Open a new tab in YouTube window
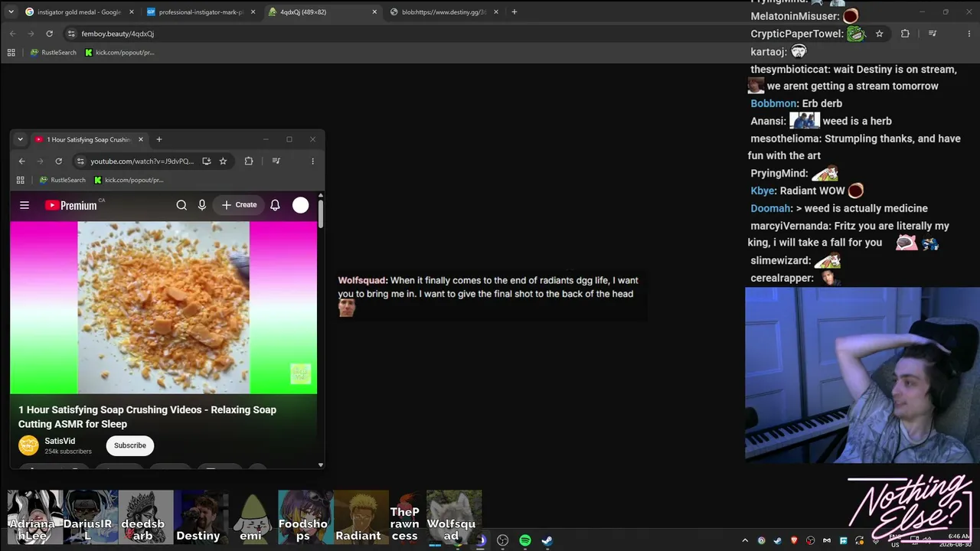This screenshot has width=980, height=551. (x=159, y=139)
